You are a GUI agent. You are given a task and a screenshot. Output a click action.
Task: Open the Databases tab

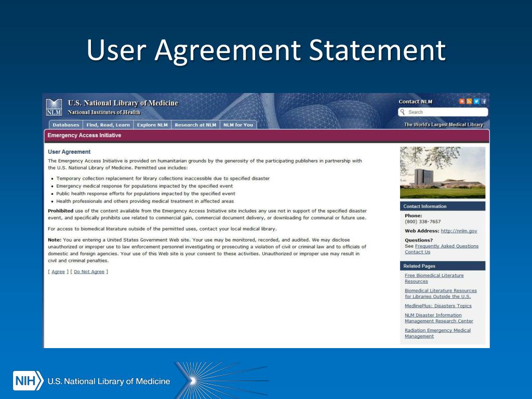66,125
